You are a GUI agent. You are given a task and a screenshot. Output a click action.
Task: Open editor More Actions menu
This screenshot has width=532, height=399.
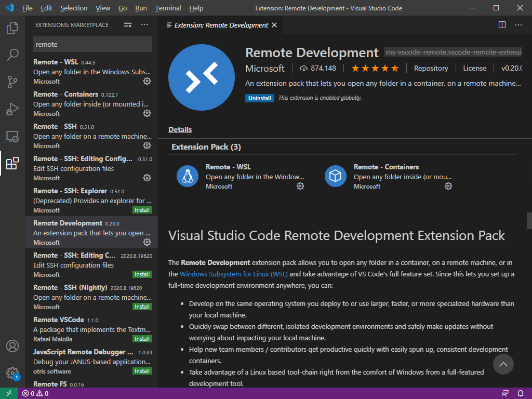(518, 25)
